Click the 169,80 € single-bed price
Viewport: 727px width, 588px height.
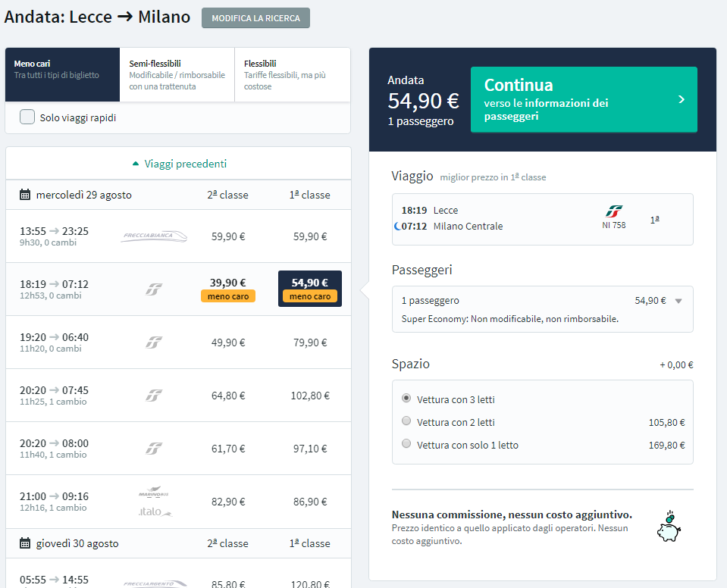click(666, 446)
